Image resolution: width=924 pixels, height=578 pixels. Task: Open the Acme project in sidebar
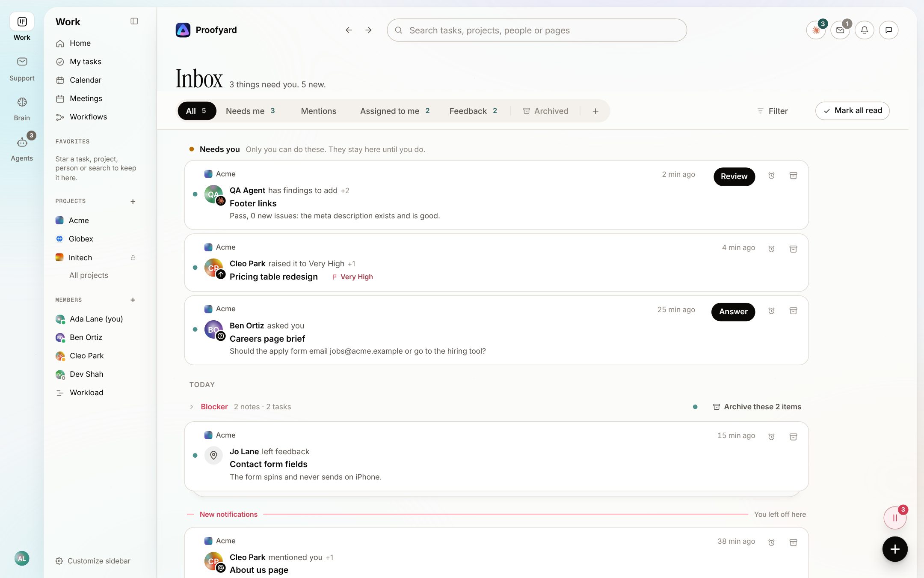(x=98, y=220)
